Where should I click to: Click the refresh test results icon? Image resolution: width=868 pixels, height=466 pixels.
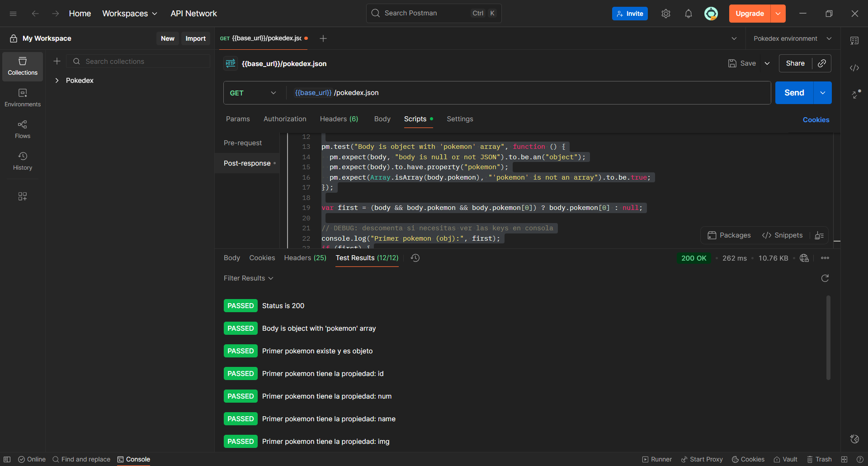825,278
